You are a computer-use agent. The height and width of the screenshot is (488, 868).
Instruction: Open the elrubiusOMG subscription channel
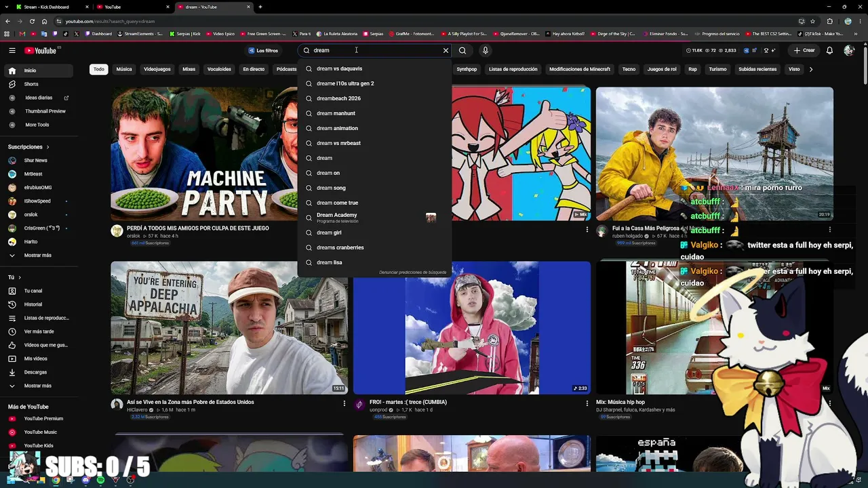[39, 188]
